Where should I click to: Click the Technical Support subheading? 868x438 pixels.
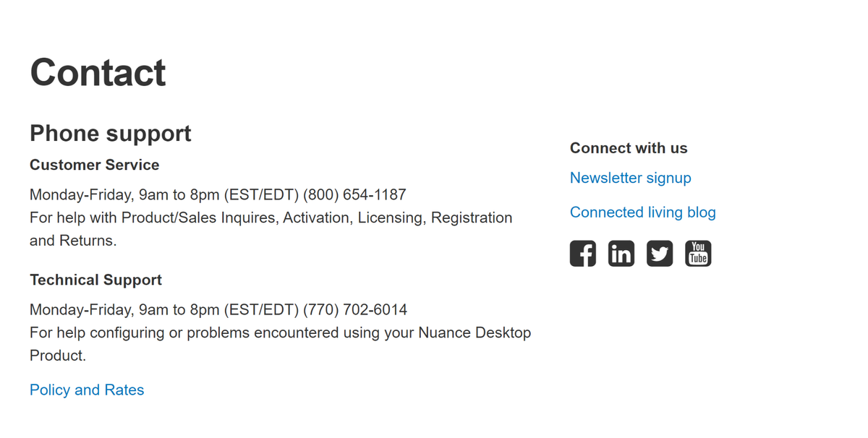pos(95,280)
